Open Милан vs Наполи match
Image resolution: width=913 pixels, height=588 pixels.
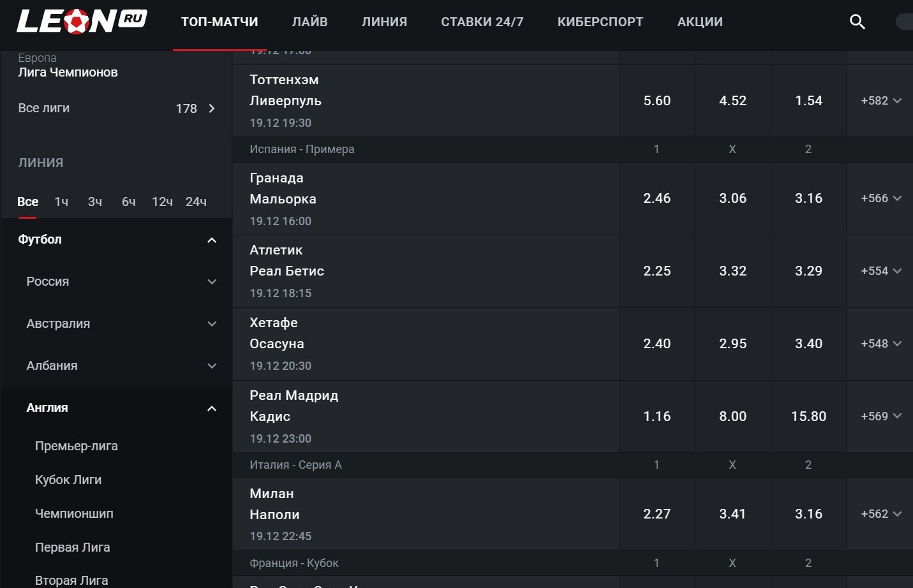tap(426, 514)
